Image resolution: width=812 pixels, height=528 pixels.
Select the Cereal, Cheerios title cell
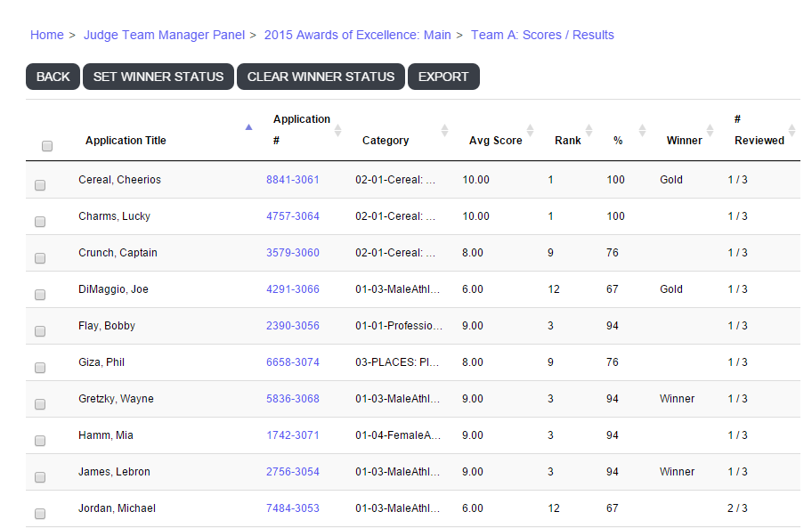coord(119,180)
